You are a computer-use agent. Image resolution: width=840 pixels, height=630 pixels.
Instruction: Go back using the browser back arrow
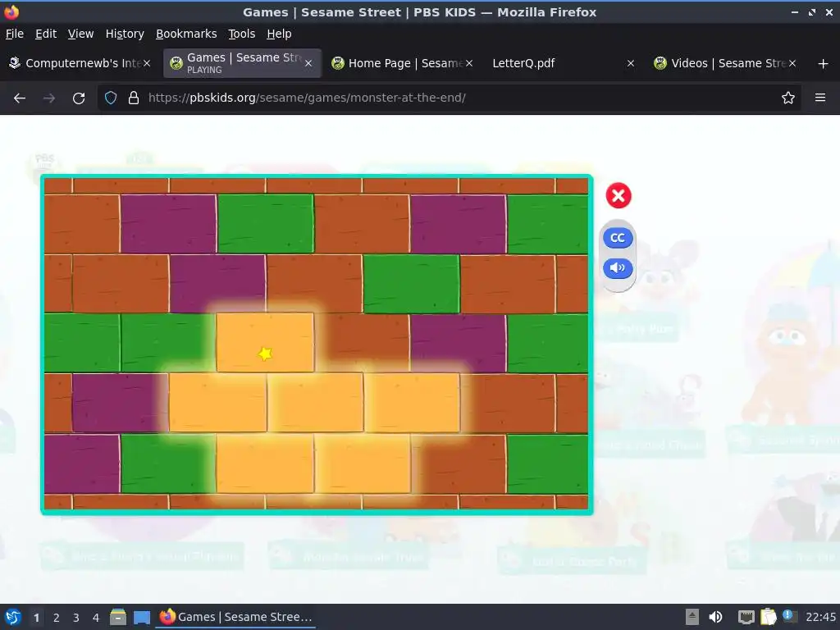tap(20, 98)
